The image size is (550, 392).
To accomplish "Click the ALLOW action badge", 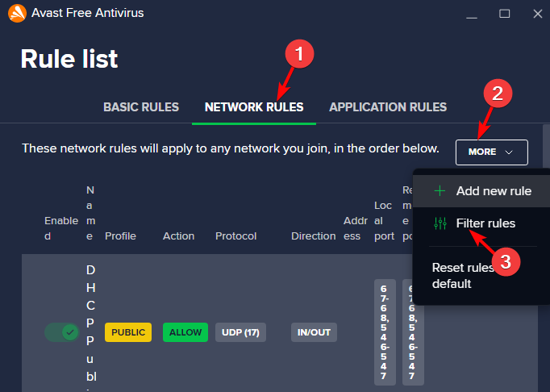I will point(185,332).
